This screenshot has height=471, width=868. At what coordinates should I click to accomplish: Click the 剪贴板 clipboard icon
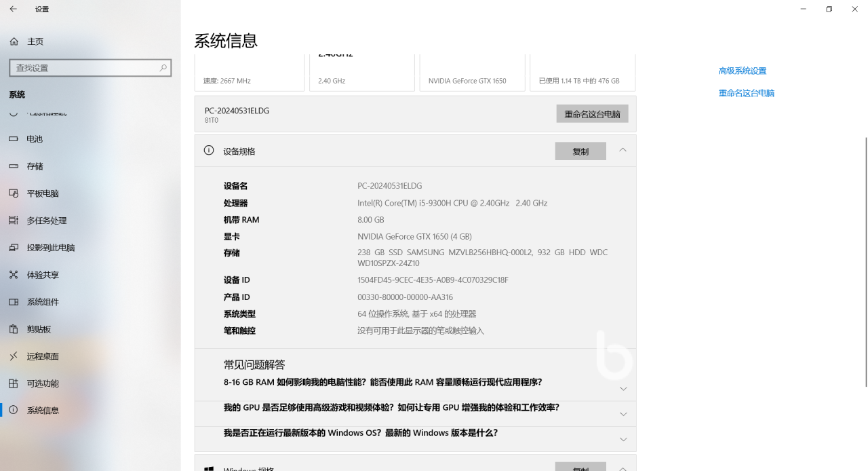[x=14, y=329]
